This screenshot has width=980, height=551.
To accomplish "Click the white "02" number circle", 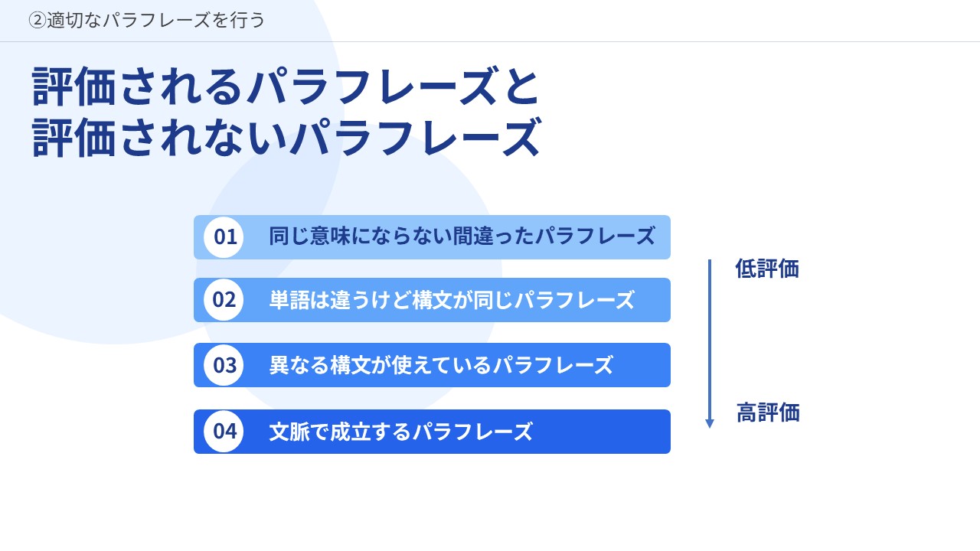I will point(224,300).
